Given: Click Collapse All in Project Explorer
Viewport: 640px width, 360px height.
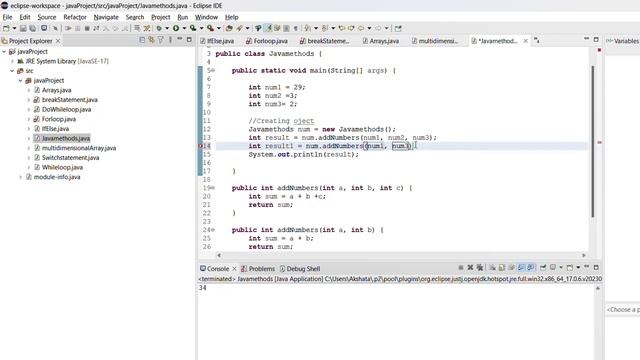Looking at the screenshot, I should click(142, 40).
